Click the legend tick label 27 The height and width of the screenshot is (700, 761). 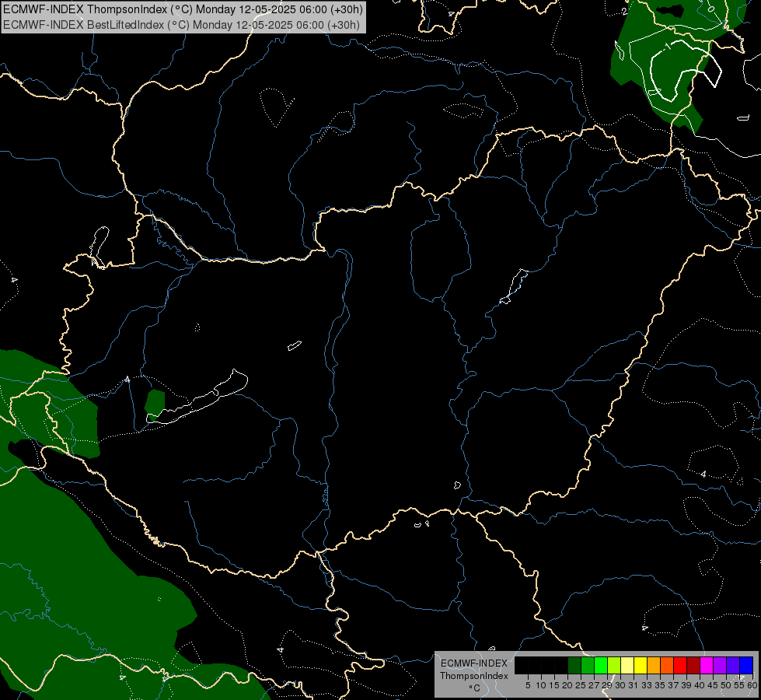(594, 685)
